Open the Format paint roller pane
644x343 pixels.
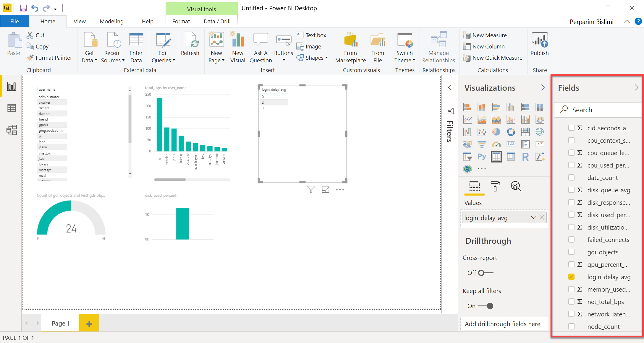pos(495,186)
